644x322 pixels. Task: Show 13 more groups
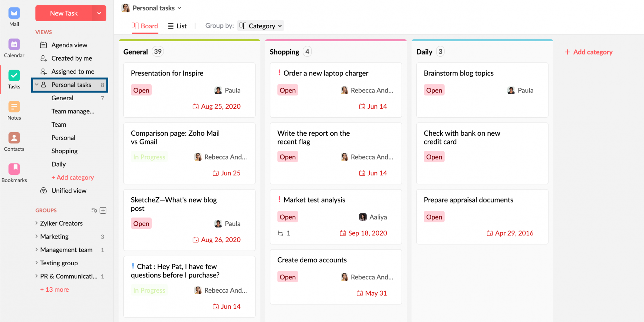tap(54, 289)
